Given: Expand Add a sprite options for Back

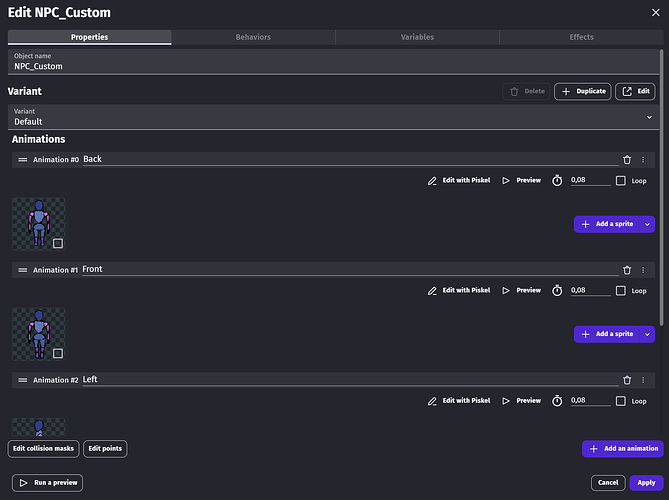Looking at the screenshot, I should (x=647, y=224).
